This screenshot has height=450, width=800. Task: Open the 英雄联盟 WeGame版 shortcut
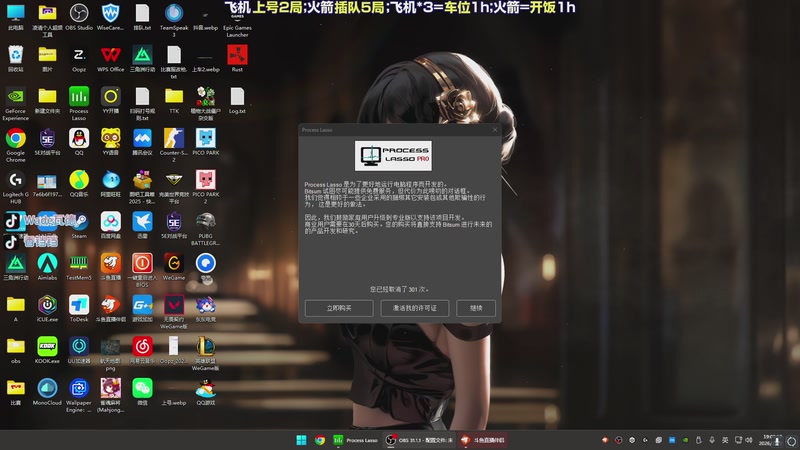point(206,354)
